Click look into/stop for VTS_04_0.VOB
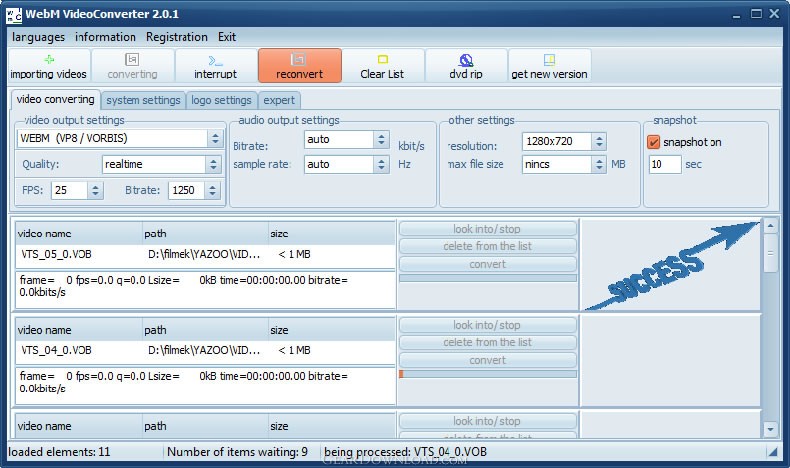The height and width of the screenshot is (468, 790). pos(488,325)
